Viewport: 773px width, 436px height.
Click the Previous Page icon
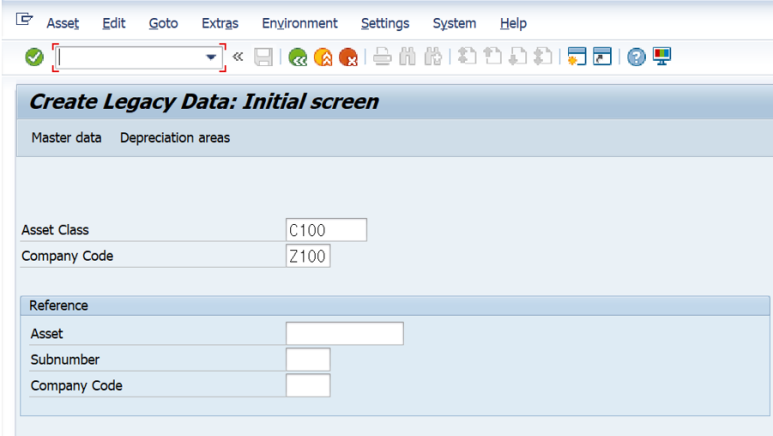(492, 56)
